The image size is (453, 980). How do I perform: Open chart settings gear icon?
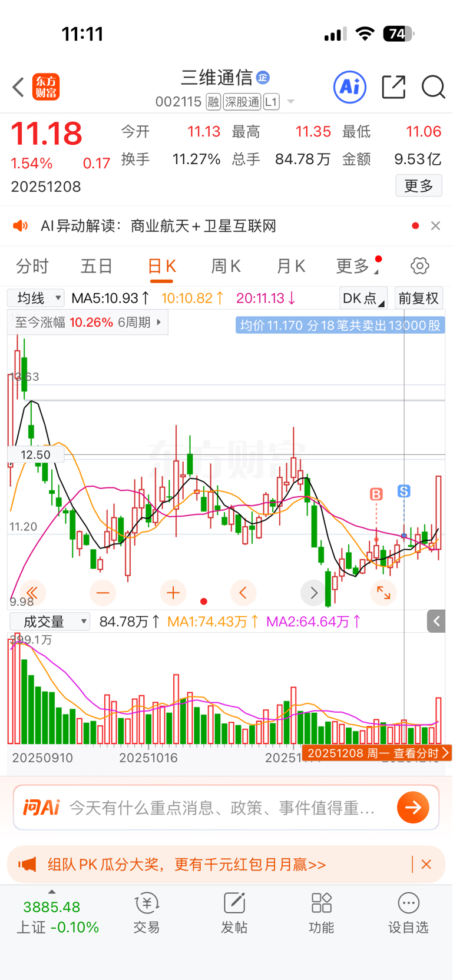click(x=419, y=265)
